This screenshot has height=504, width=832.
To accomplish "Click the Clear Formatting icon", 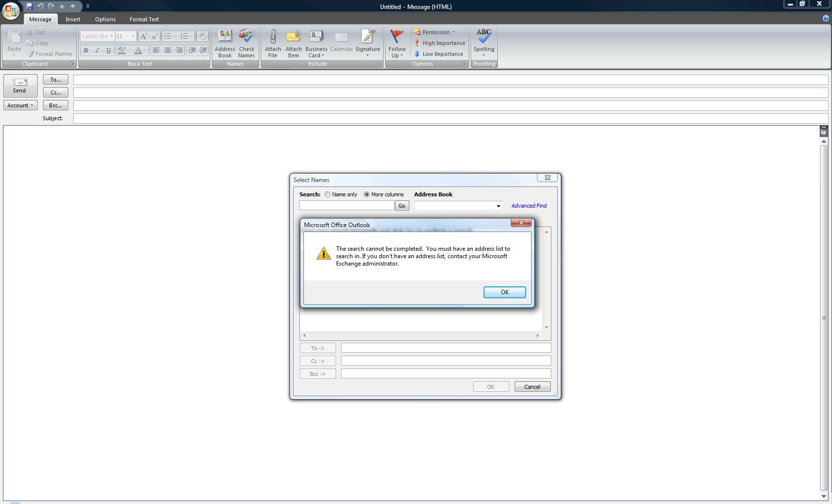I will pyautogui.click(x=202, y=36).
